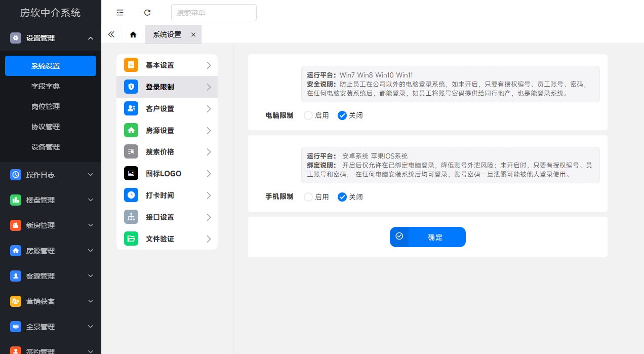Click the black 图标LOGO image icon
The width and height of the screenshot is (644, 354).
point(131,173)
